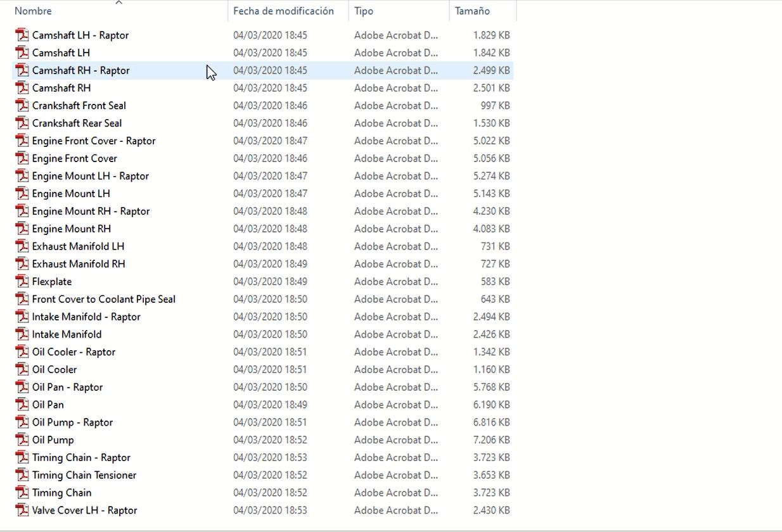Click PDF icon of Engine Front Cover - Raptor
782x532 pixels.
[22, 141]
